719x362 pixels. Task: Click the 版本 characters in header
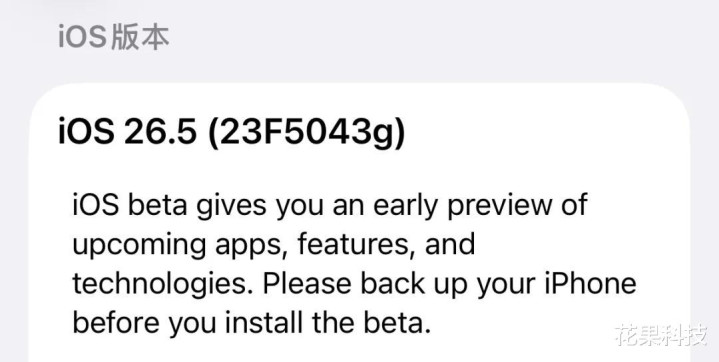[x=141, y=37]
